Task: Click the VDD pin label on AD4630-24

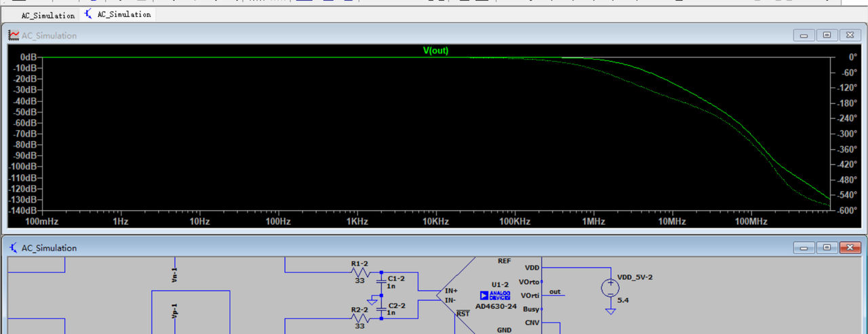Action: (x=532, y=268)
